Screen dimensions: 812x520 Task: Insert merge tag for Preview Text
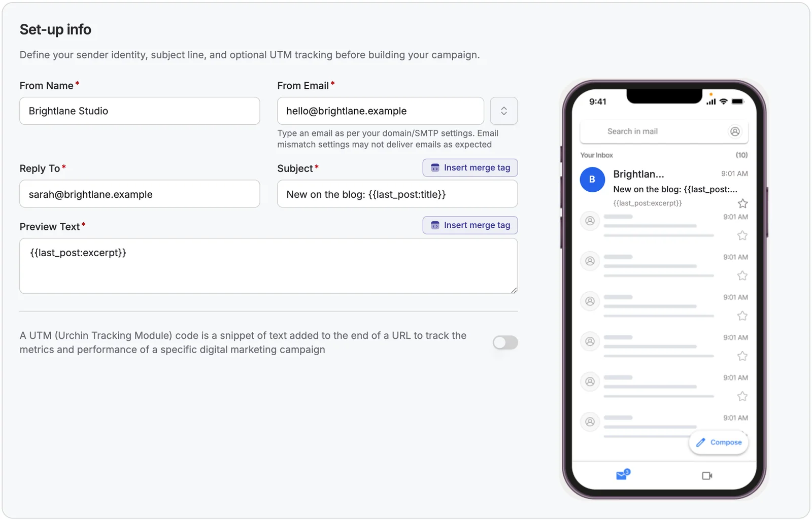[x=470, y=225]
